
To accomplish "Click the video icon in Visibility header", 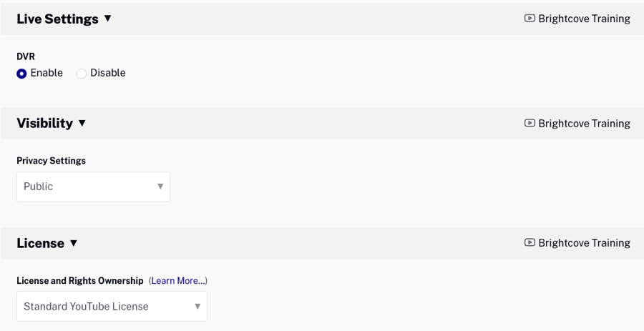I will tap(530, 123).
